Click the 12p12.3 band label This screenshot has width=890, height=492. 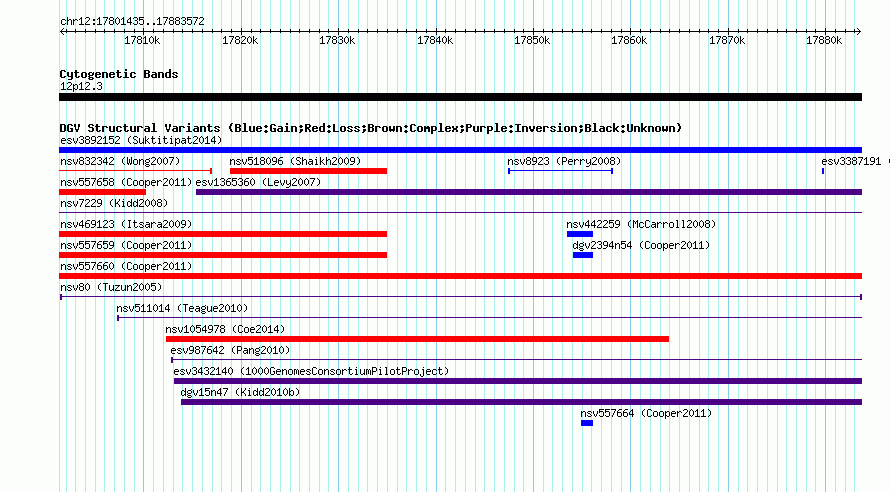point(81,86)
